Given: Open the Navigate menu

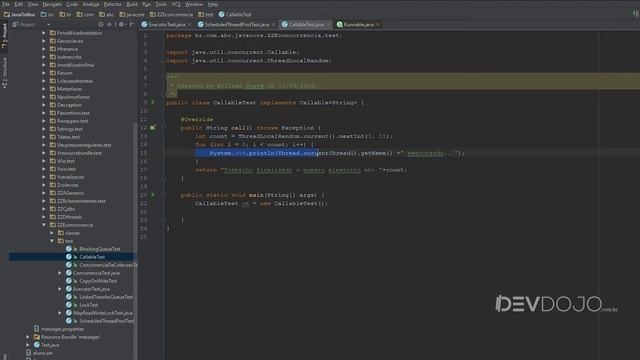Looking at the screenshot, I should pos(52,4).
